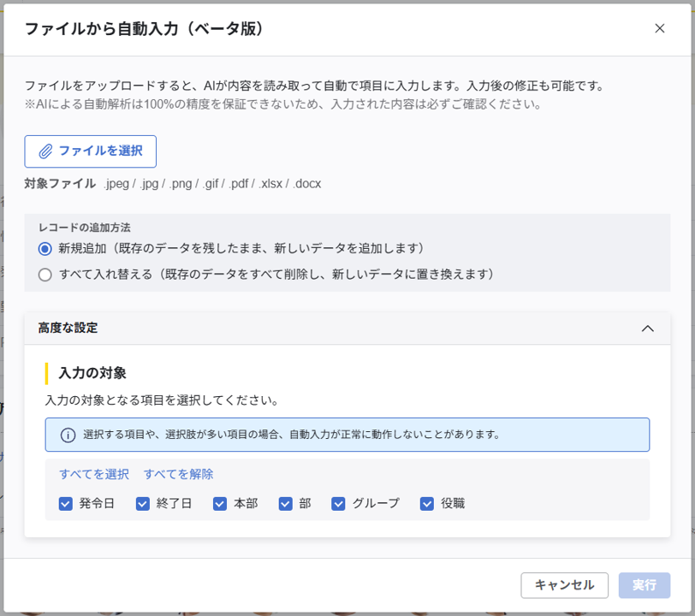695x616 pixels.
Task: Click the キャンセル button
Action: coord(564,585)
